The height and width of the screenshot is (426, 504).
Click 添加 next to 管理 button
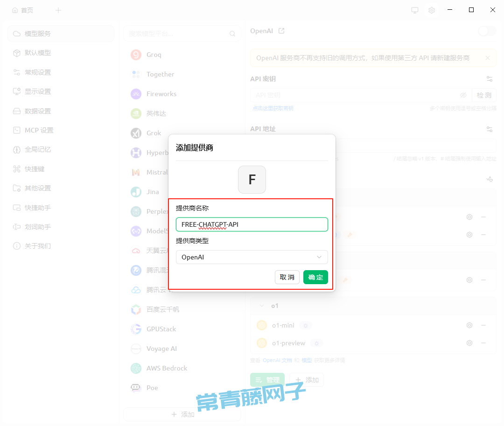coord(307,380)
